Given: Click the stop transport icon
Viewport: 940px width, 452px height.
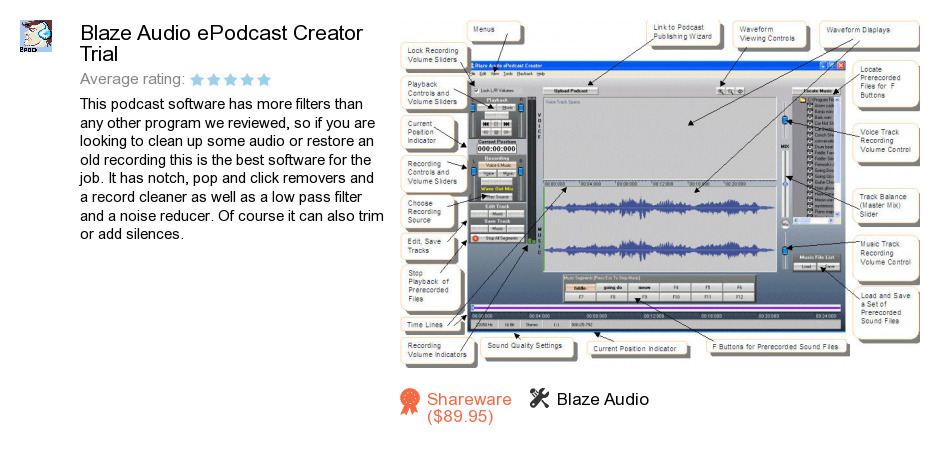Looking at the screenshot, I should pos(496,132).
